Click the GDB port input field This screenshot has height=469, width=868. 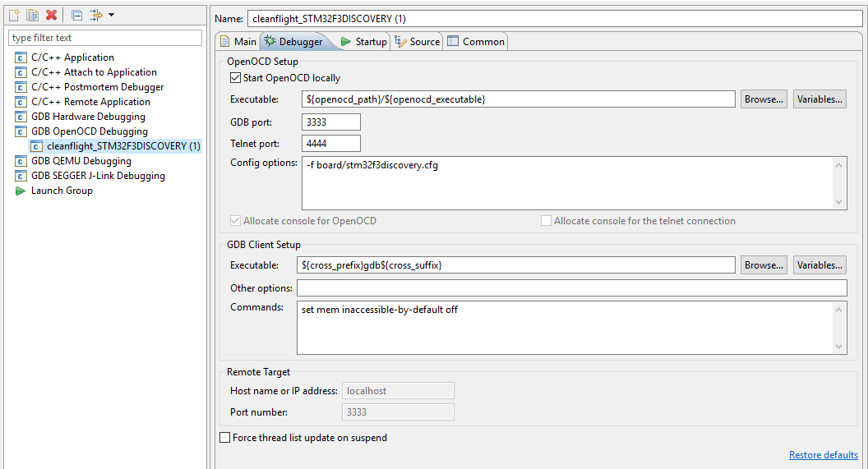[x=331, y=122]
